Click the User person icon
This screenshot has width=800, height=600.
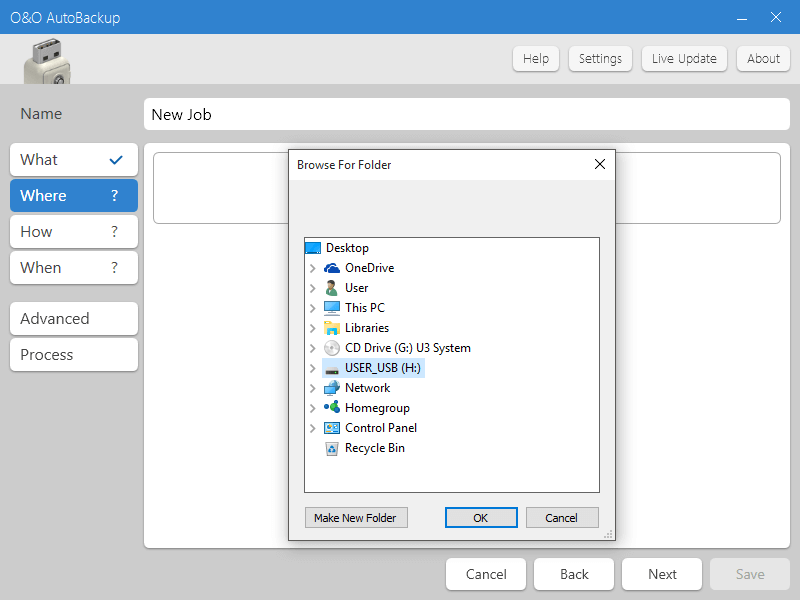332,288
